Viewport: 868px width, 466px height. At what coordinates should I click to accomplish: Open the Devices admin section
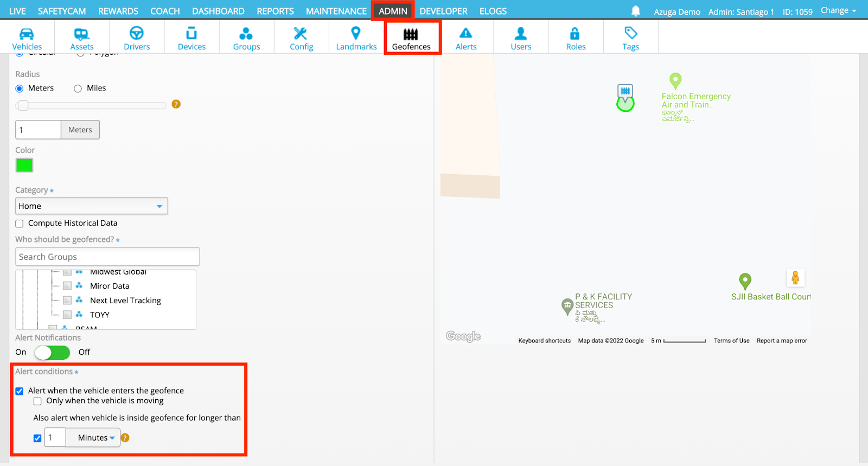(192, 37)
